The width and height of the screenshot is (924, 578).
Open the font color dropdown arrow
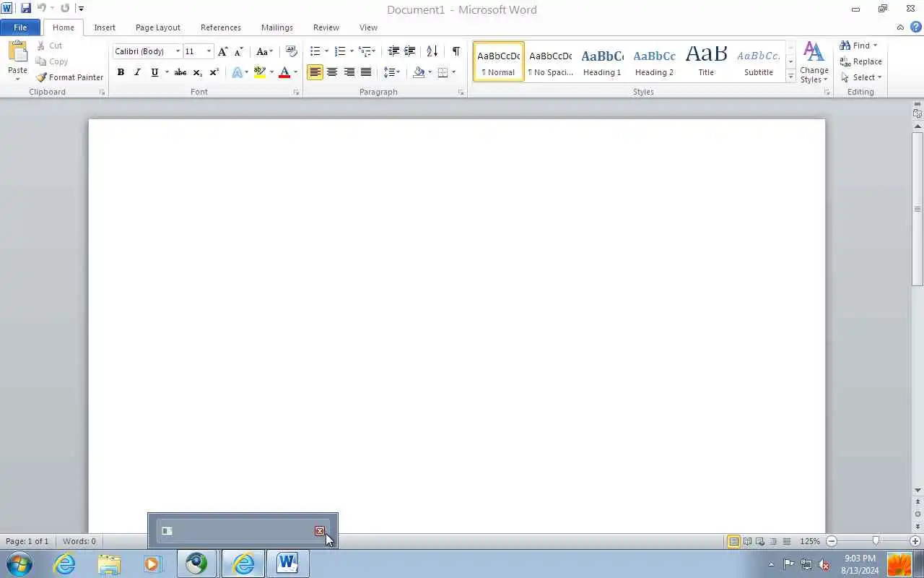(295, 72)
